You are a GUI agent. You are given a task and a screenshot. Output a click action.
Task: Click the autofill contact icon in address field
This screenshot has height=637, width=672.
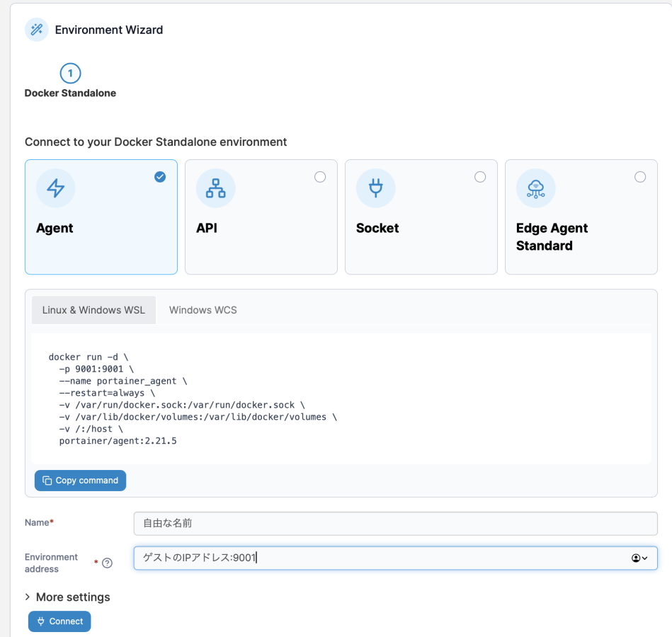coord(639,558)
